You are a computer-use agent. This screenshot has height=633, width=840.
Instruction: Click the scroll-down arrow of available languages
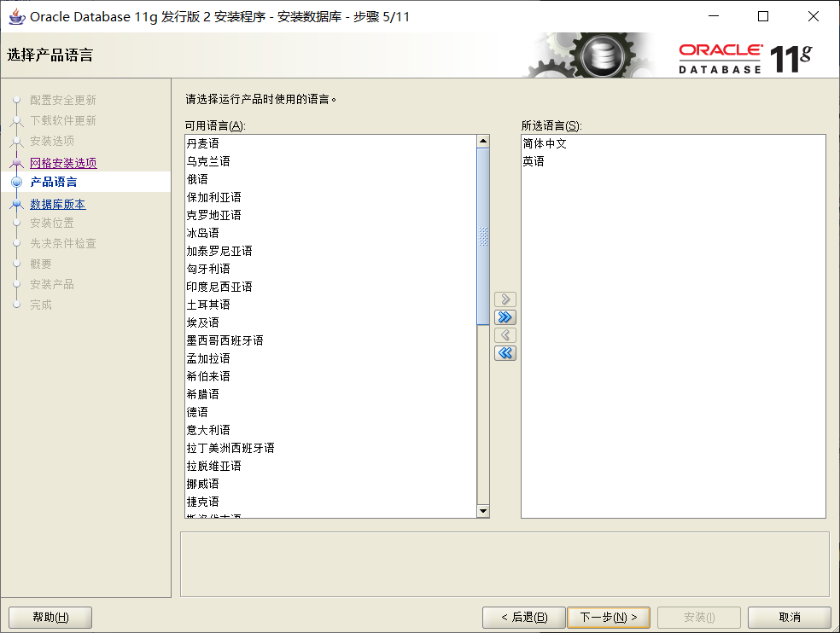[x=483, y=511]
